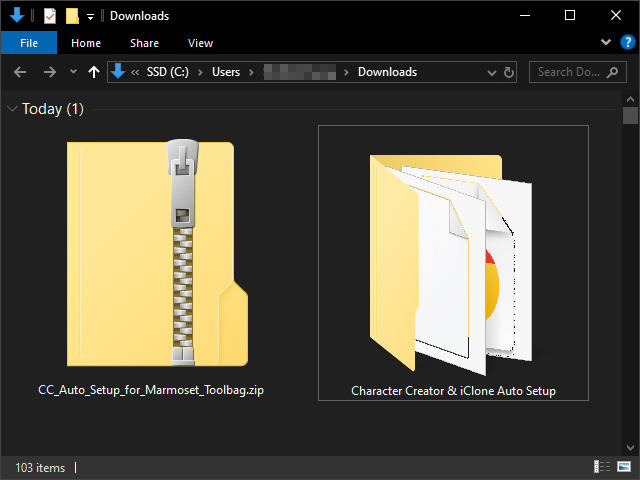Select the Today (1) group header text

[x=53, y=109]
